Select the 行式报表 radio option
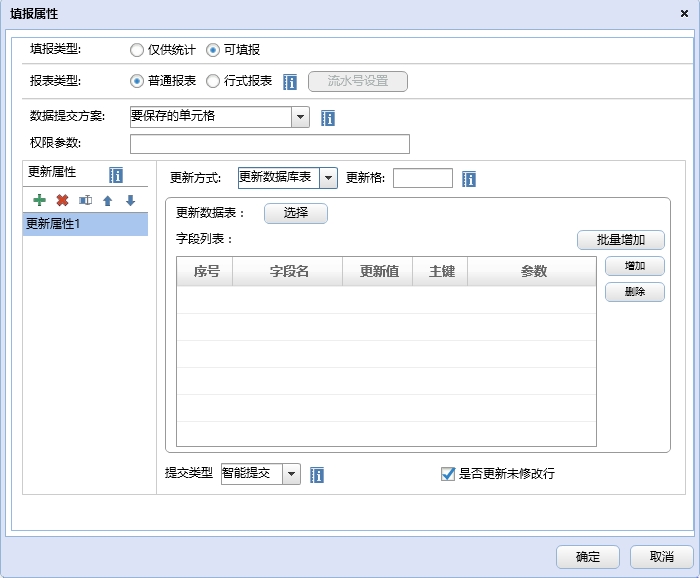 point(213,81)
